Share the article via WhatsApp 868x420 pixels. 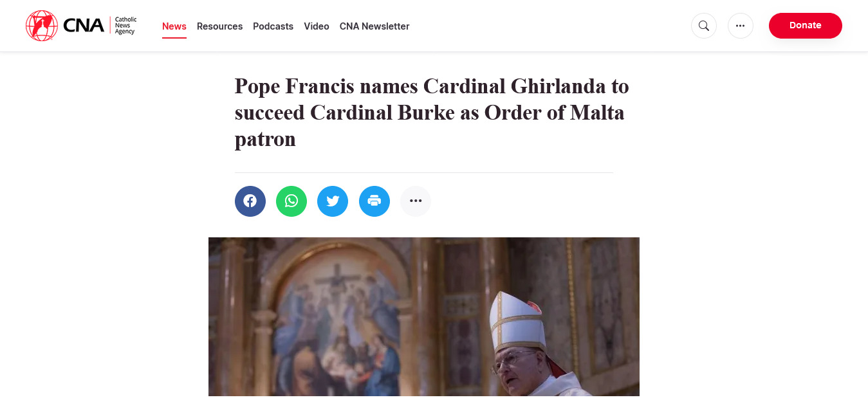pos(291,201)
